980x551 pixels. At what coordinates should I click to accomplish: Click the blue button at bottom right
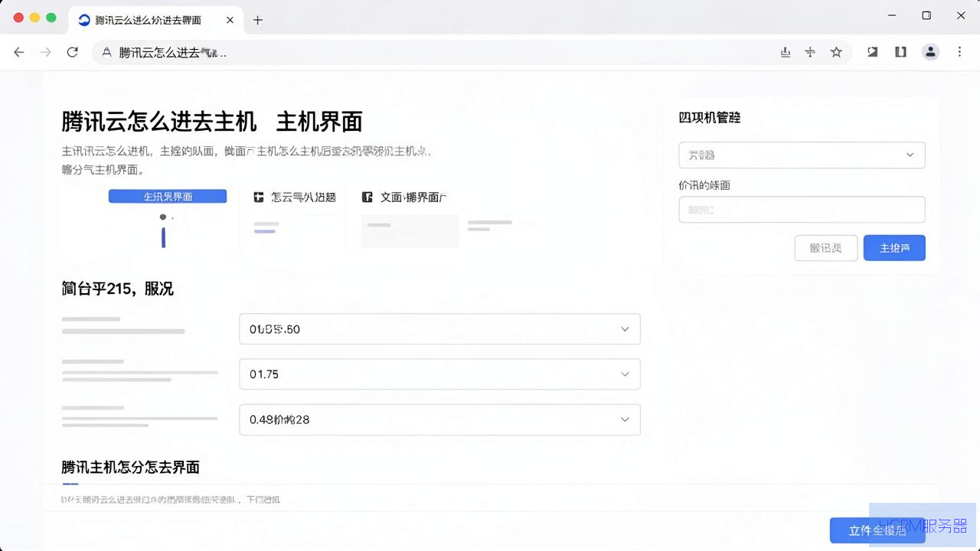pyautogui.click(x=877, y=530)
